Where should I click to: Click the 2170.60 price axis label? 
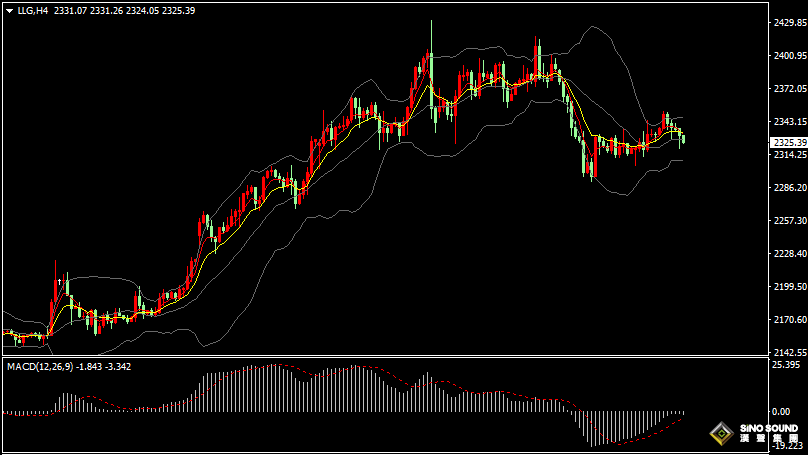[788, 320]
